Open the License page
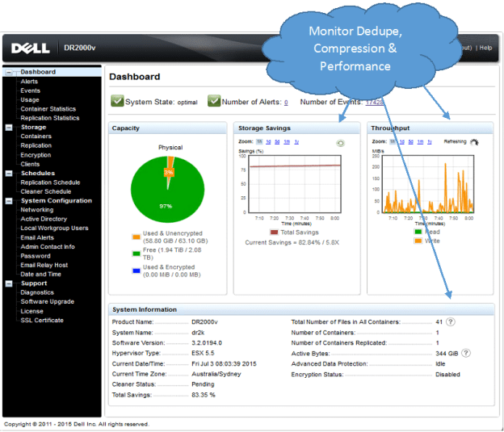This screenshot has width=504, height=432. pos(31,311)
